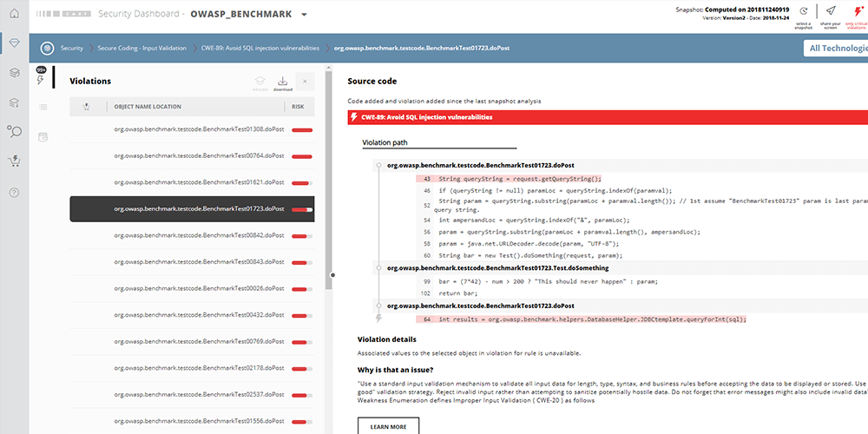This screenshot has height=434, width=868.
Task: Go to Security breadcrumb
Action: pyautogui.click(x=71, y=48)
